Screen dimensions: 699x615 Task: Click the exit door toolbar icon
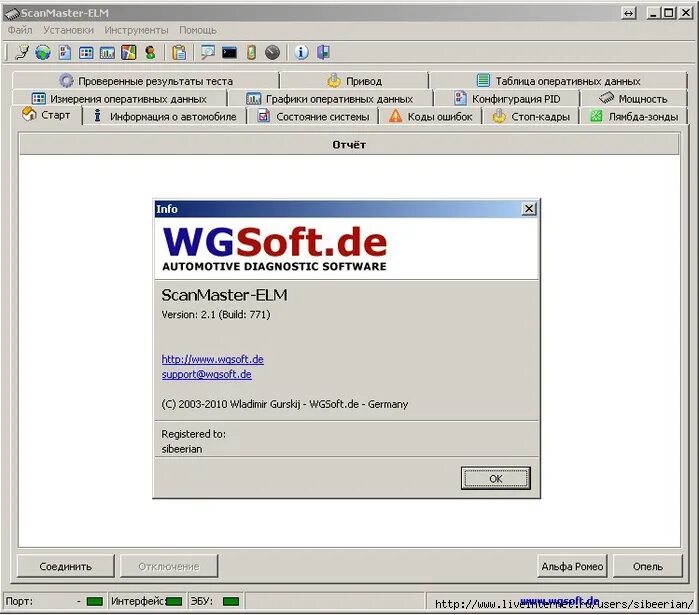point(323,53)
